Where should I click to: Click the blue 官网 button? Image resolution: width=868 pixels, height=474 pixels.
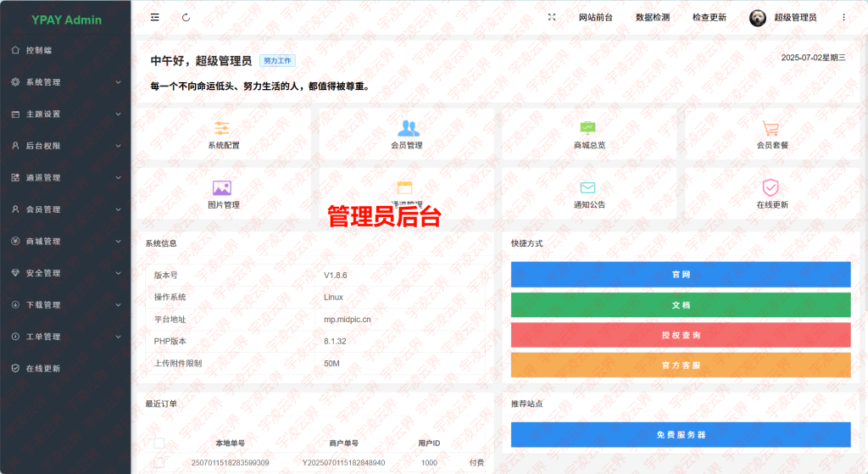[x=681, y=274]
